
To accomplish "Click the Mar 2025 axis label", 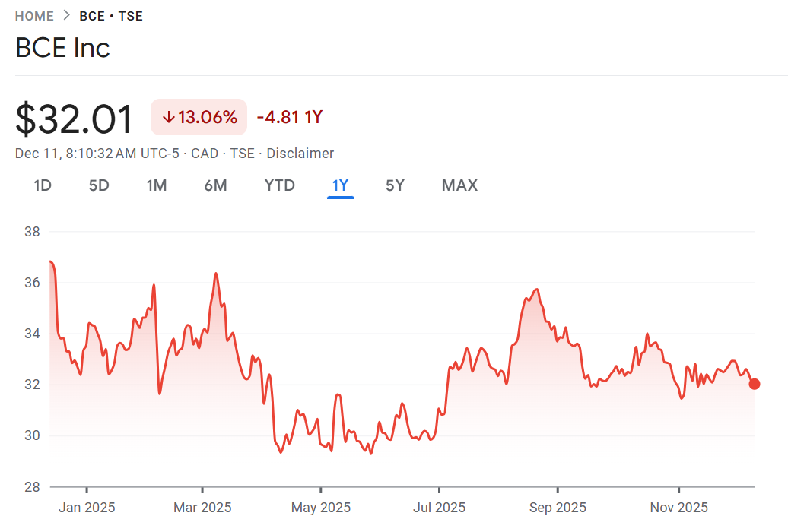I will coord(202,507).
